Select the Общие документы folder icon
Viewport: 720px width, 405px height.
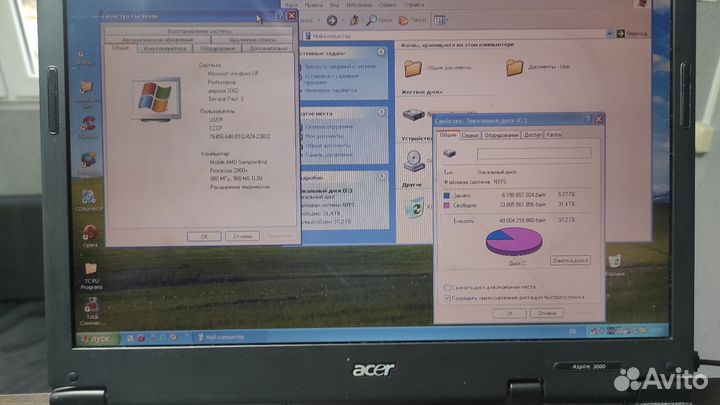(413, 68)
